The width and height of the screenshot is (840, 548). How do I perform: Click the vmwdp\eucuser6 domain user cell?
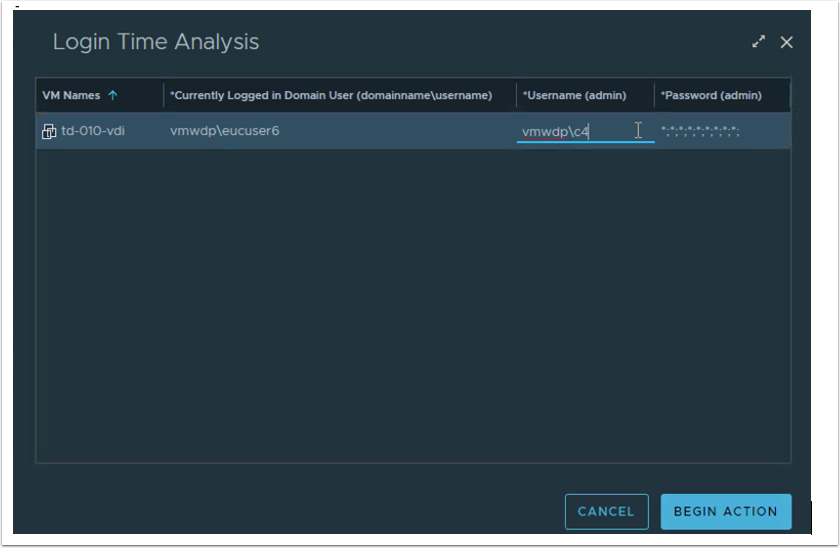pyautogui.click(x=224, y=131)
